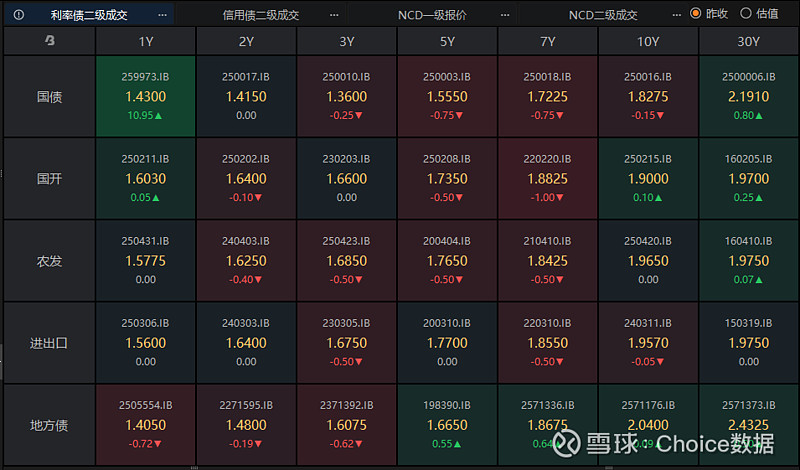Click the 5Y column header
800x470 pixels.
pyautogui.click(x=447, y=41)
